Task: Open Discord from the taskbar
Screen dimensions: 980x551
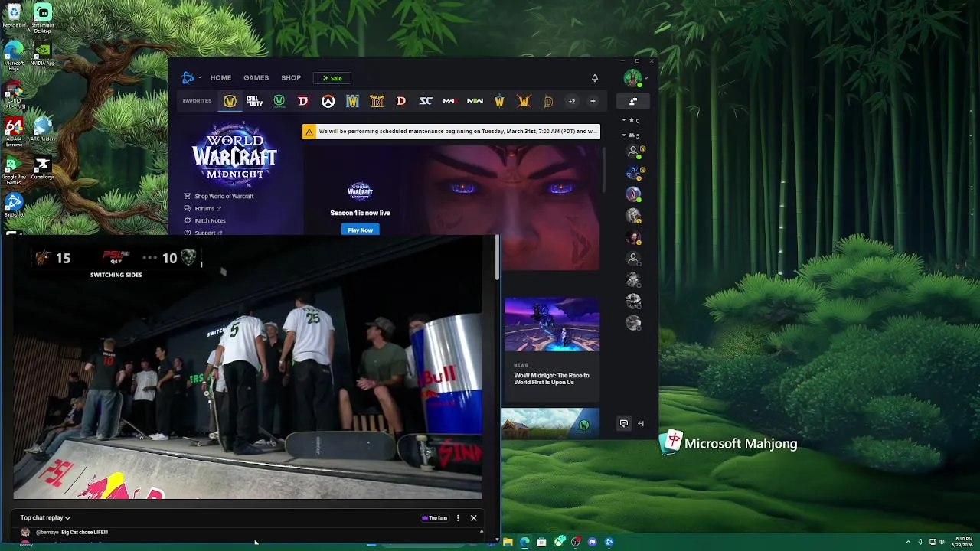Action: pyautogui.click(x=592, y=542)
